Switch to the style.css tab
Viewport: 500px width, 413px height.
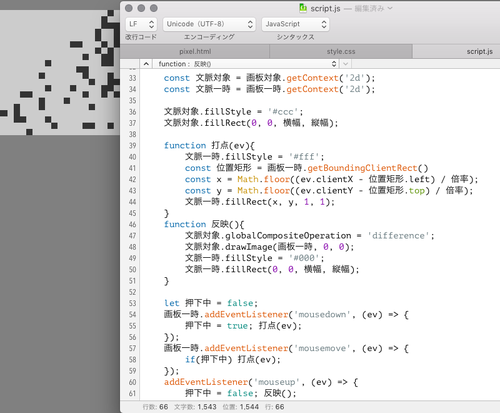[x=341, y=52]
